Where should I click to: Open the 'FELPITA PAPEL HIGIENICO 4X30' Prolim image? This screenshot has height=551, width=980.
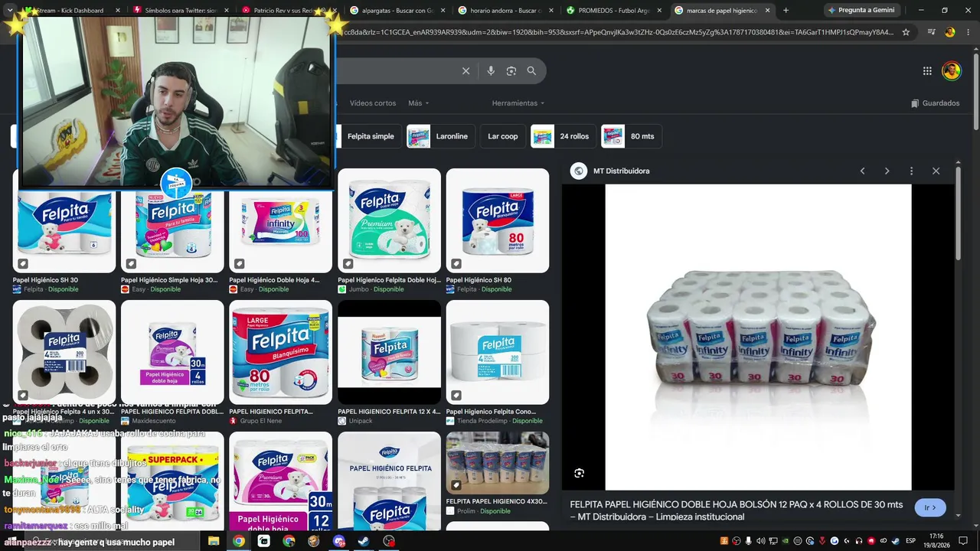498,463
